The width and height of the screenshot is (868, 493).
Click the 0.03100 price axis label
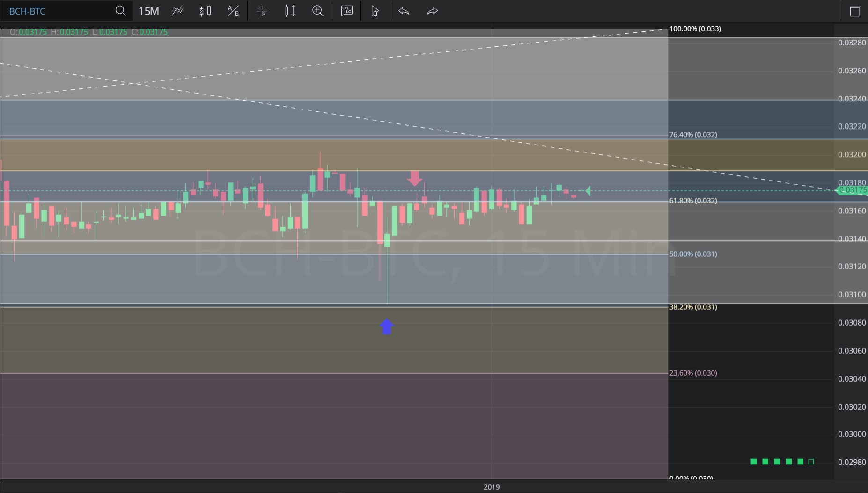[852, 295]
